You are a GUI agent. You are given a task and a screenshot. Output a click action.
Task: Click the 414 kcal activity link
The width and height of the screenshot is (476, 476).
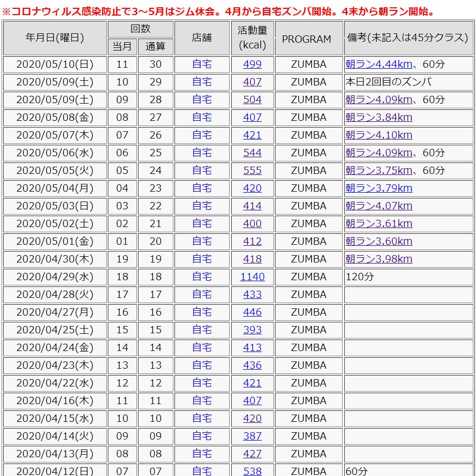point(252,206)
